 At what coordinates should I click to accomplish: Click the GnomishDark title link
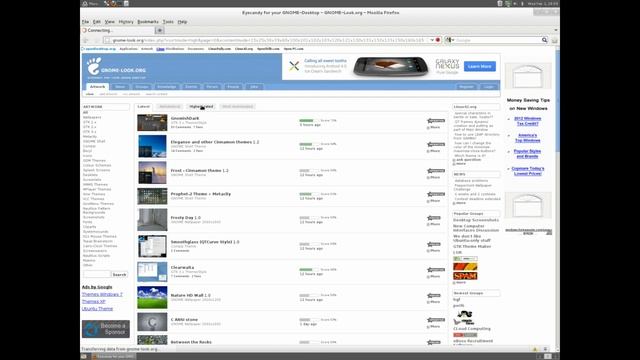185,118
